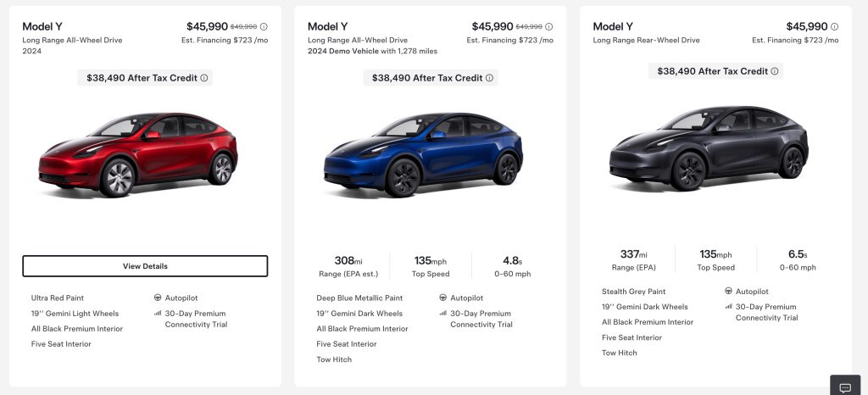Click Stealth Grey Paint feature text
The image size is (868, 395).
[633, 292]
